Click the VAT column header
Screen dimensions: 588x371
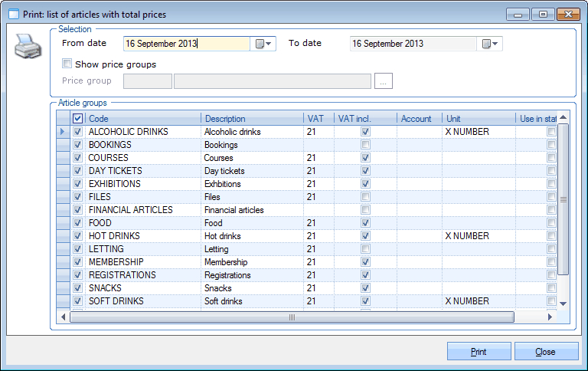318,119
